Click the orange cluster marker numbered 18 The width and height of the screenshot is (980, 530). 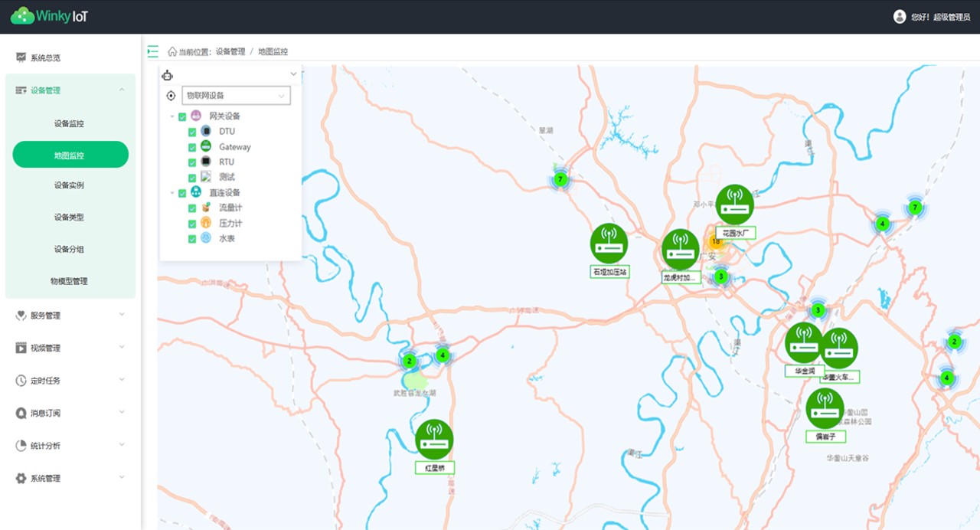pyautogui.click(x=716, y=240)
